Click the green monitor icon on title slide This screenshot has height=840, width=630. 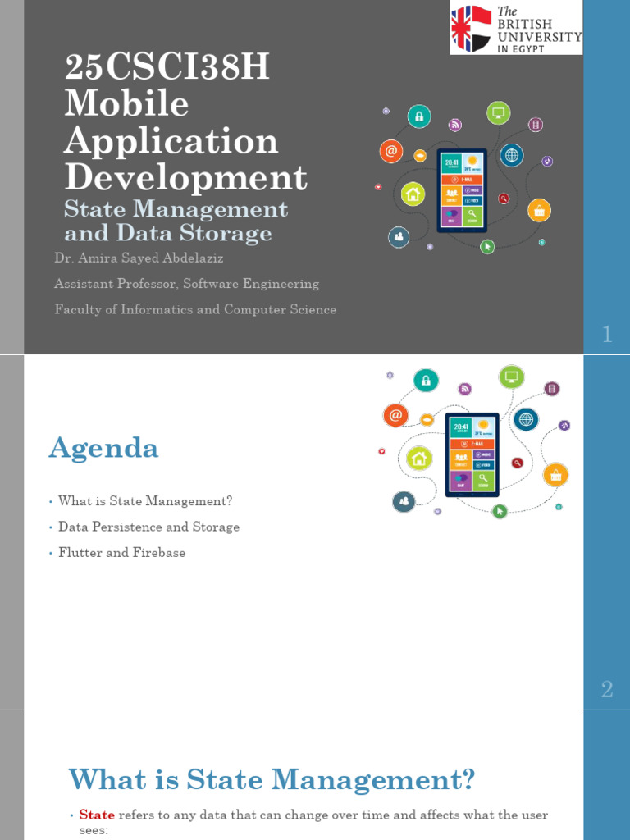(x=498, y=113)
